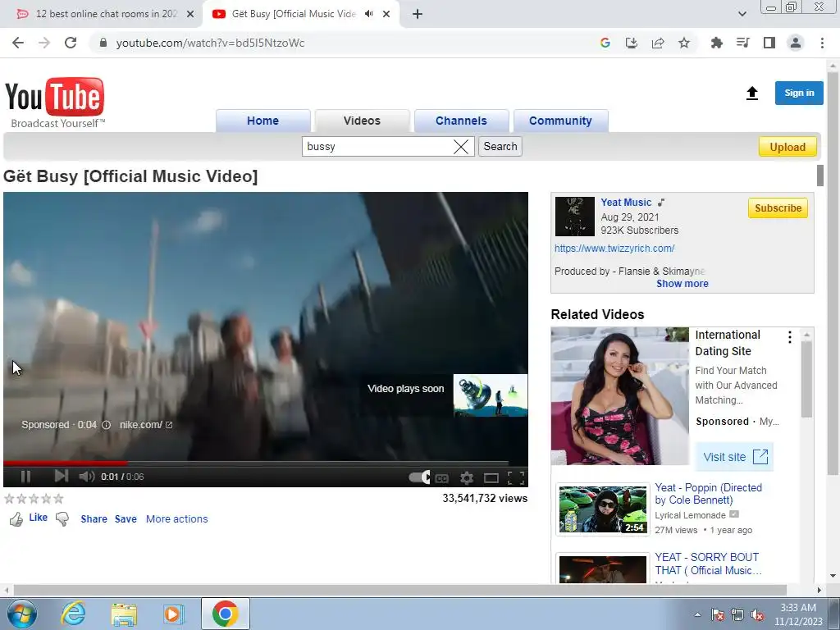
Task: Click the Google icon in address bar
Action: coord(605,43)
